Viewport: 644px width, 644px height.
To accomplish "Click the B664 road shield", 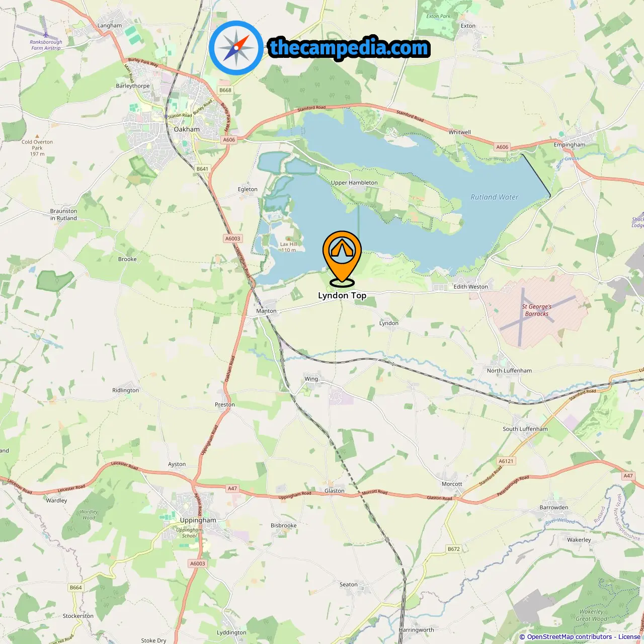I will pos(75,588).
